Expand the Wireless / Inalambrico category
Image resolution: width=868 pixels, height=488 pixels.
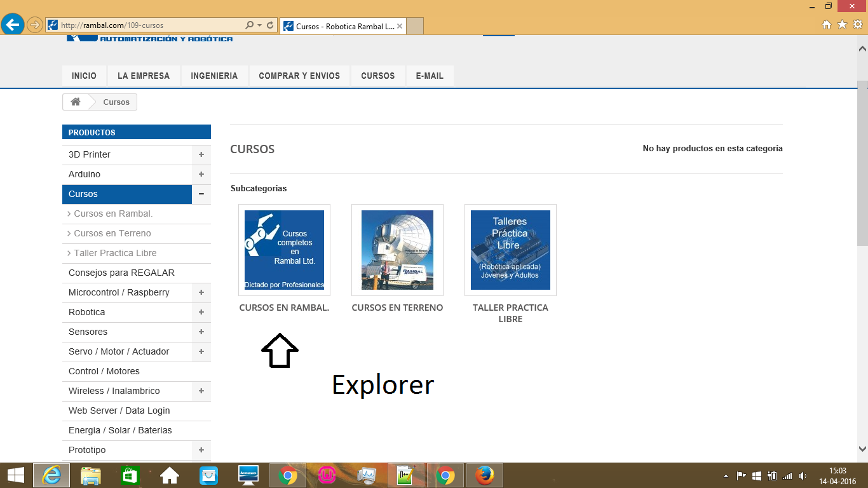point(201,391)
